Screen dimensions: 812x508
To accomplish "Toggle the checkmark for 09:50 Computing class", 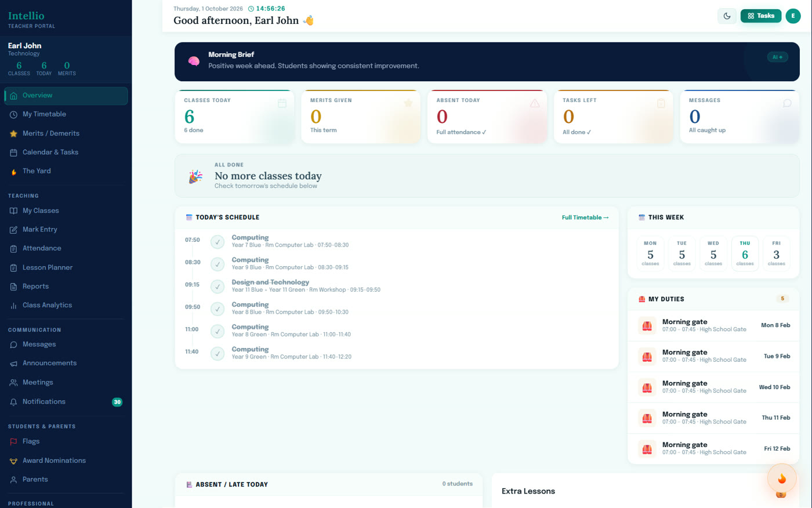I will pos(217,309).
